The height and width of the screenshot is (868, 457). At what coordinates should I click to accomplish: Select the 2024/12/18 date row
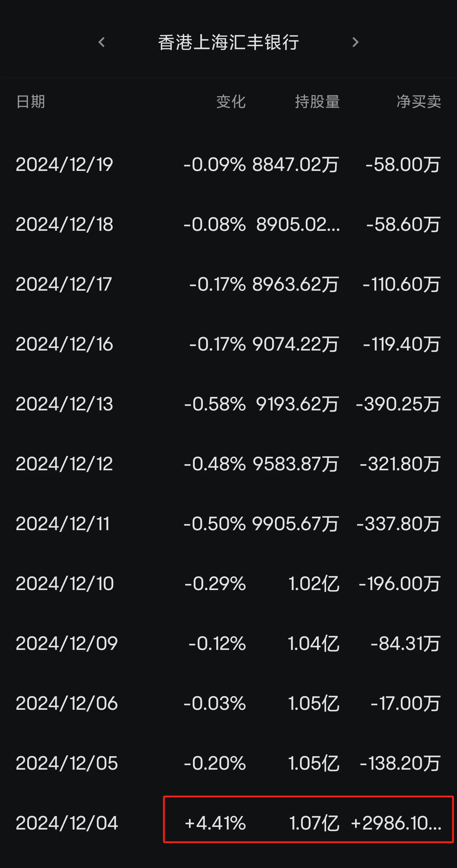pyautogui.click(x=65, y=225)
